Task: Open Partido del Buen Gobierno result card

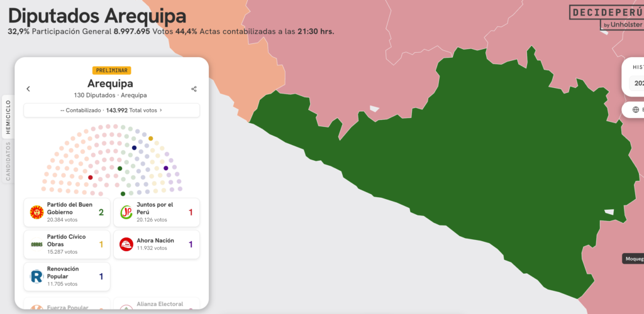Action: 67,212
